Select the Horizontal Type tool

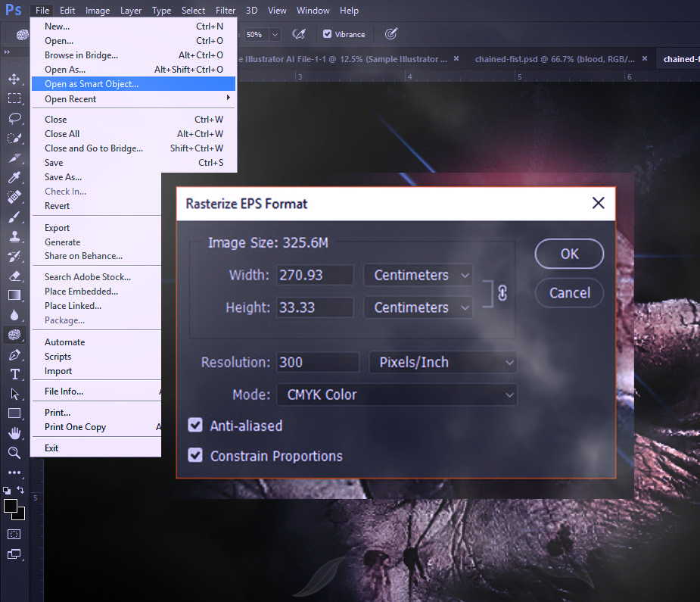point(14,375)
